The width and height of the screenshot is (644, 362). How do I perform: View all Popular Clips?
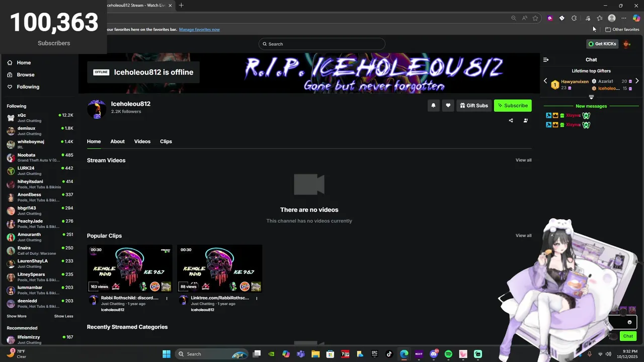pyautogui.click(x=523, y=235)
